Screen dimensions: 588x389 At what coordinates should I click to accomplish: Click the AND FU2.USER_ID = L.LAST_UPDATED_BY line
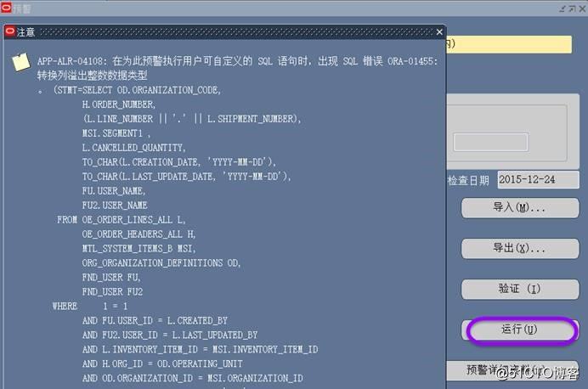pos(170,335)
